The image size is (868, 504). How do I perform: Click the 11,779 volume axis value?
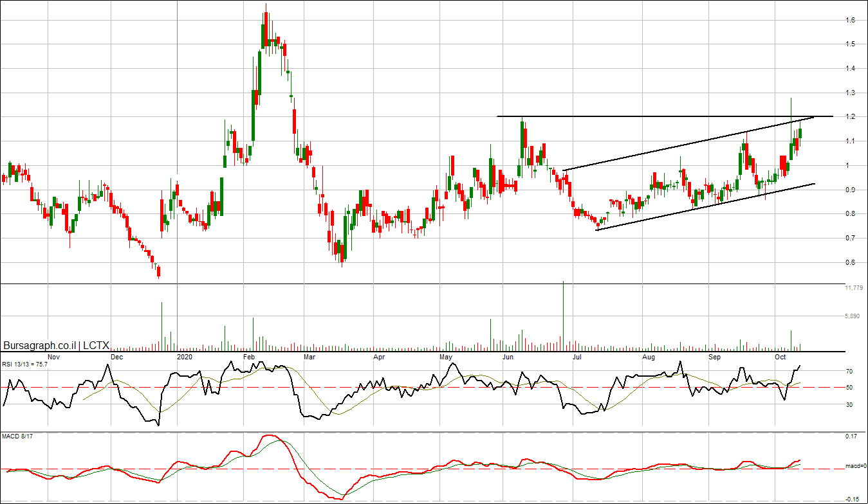(853, 288)
